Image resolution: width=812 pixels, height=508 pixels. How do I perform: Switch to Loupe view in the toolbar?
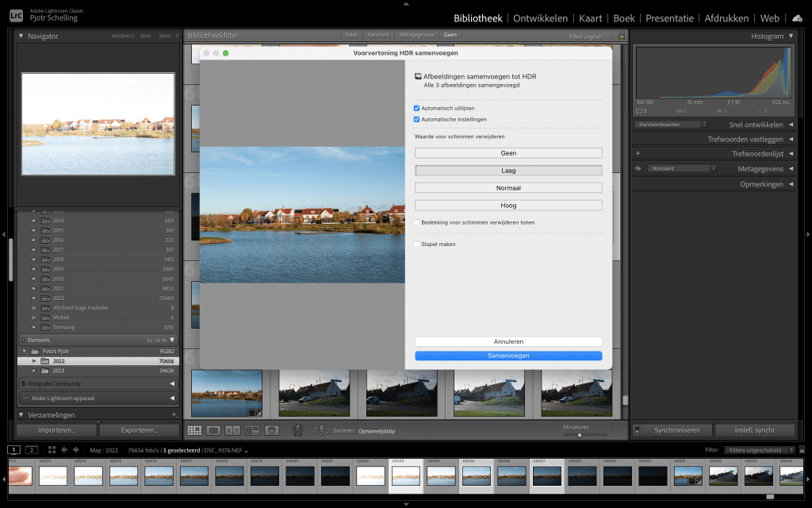pos(213,430)
